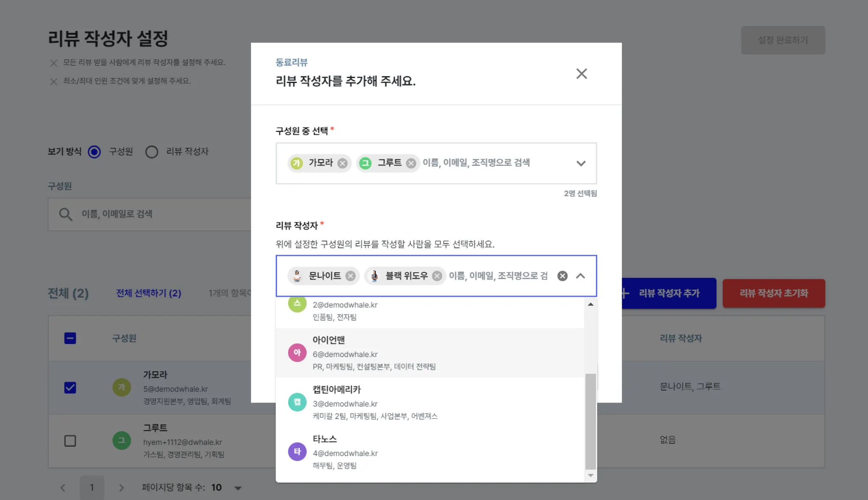Clear all selected reviewers with X icon
The width and height of the screenshot is (868, 500).
[x=562, y=276]
